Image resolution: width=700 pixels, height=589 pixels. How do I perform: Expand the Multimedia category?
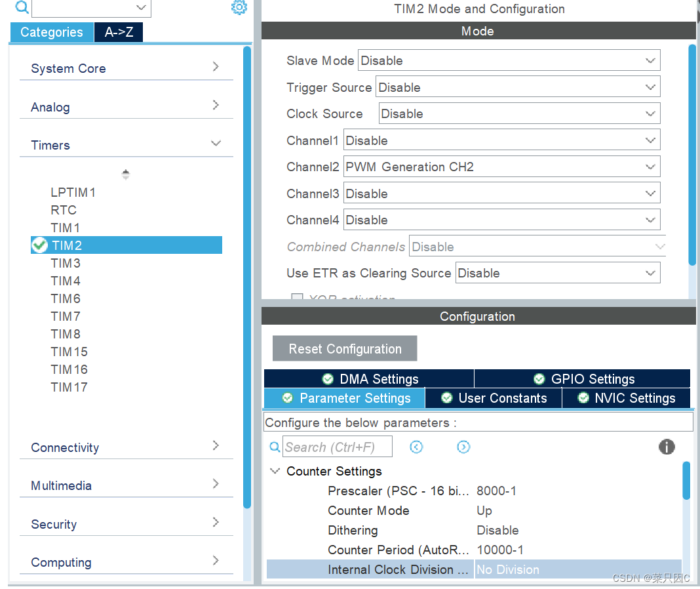click(x=126, y=485)
